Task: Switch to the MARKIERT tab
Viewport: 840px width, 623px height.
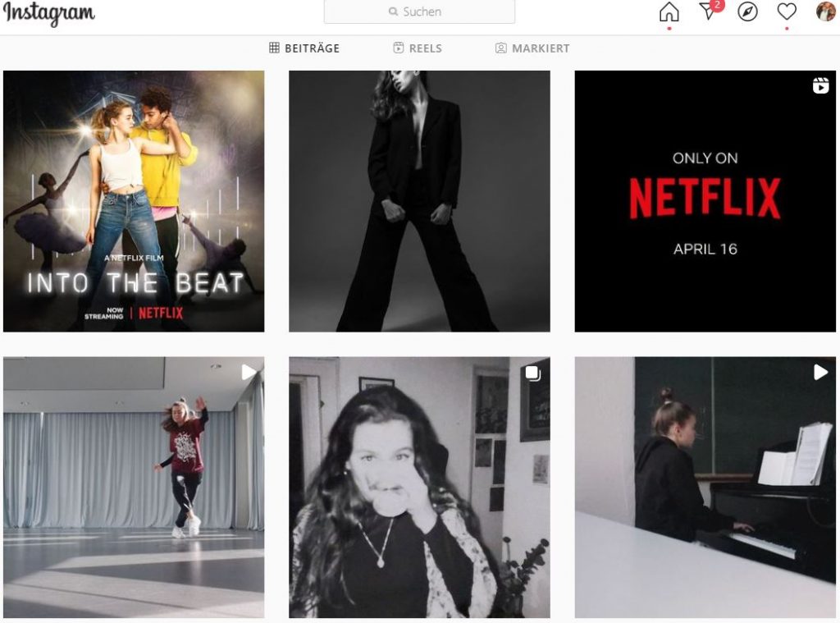Action: point(532,48)
